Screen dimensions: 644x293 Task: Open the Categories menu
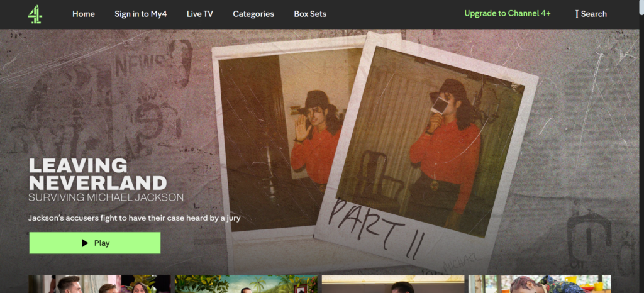pos(253,14)
